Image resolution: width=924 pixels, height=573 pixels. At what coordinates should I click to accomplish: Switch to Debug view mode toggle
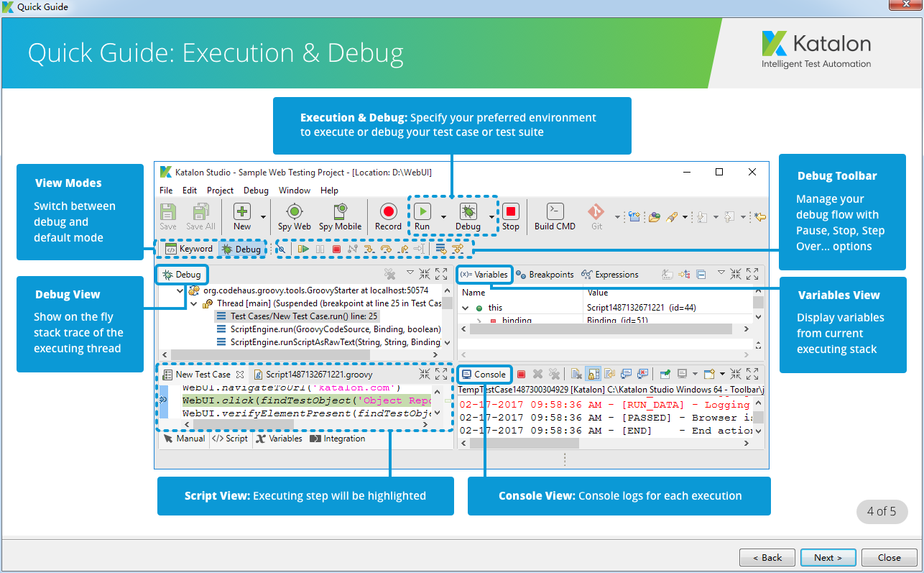click(241, 249)
